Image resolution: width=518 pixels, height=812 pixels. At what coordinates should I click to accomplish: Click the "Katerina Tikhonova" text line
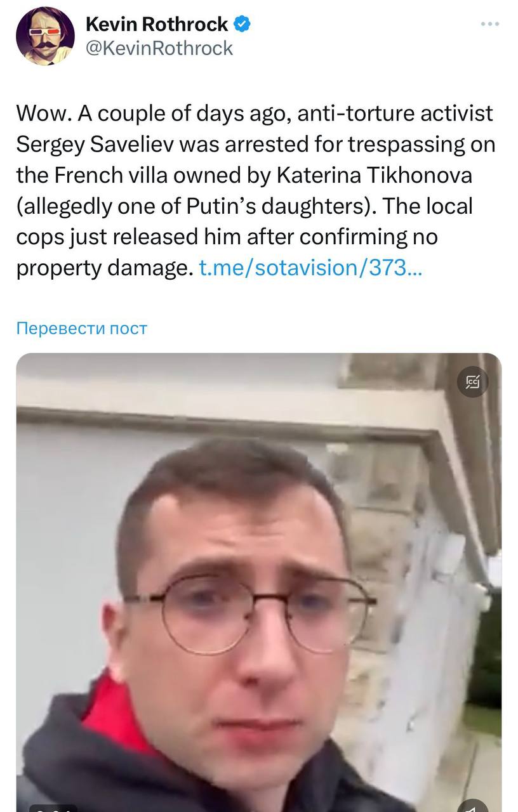[244, 176]
